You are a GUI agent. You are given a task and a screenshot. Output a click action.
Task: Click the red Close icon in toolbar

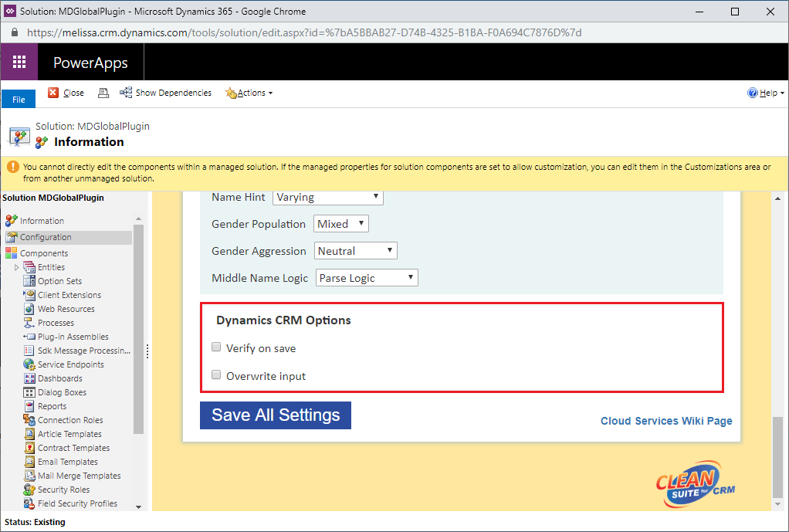(52, 93)
